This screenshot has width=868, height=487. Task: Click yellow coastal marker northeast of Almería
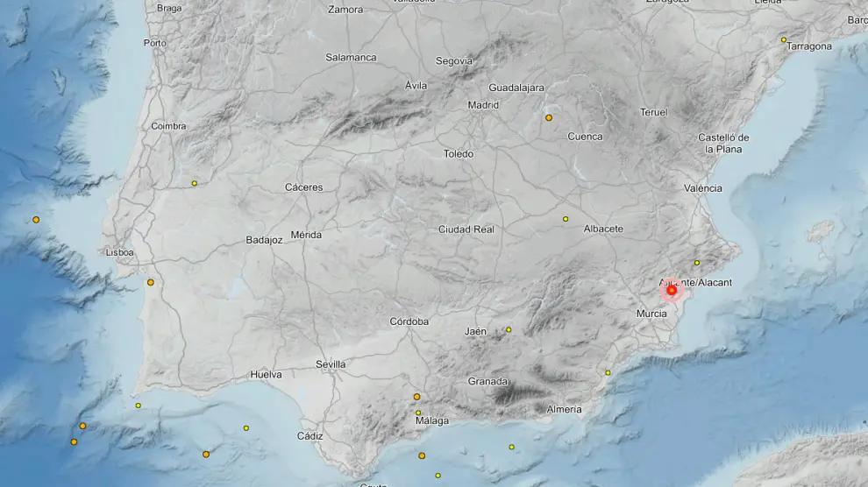[x=608, y=373]
